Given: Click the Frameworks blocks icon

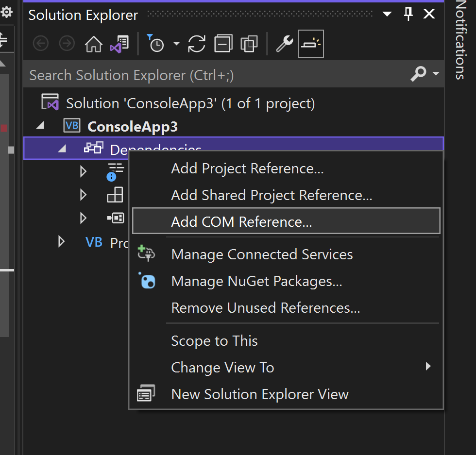Looking at the screenshot, I should click(115, 195).
